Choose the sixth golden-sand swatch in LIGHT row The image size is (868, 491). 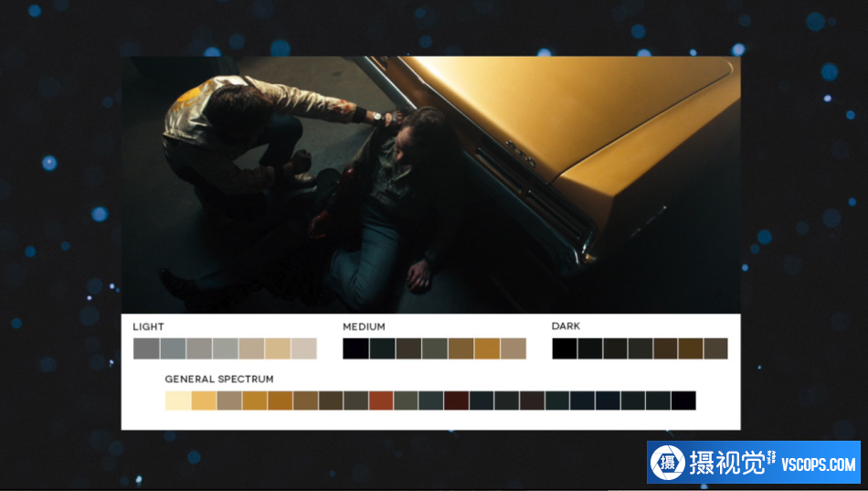(x=278, y=348)
